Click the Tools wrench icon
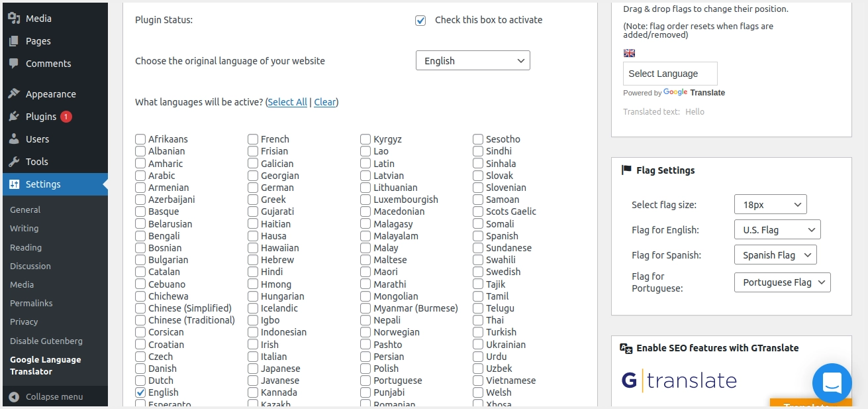 (x=14, y=161)
